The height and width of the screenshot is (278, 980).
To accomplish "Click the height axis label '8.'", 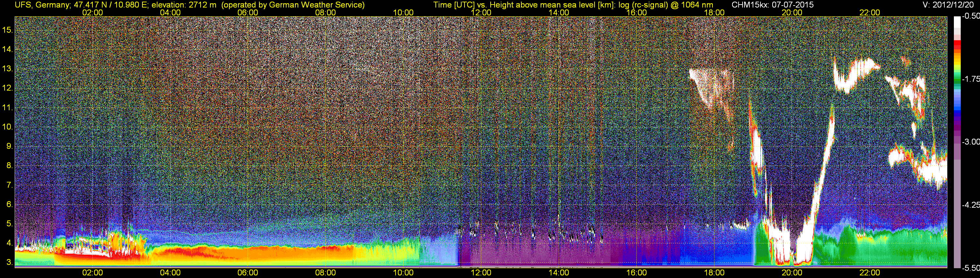I will click(x=9, y=166).
